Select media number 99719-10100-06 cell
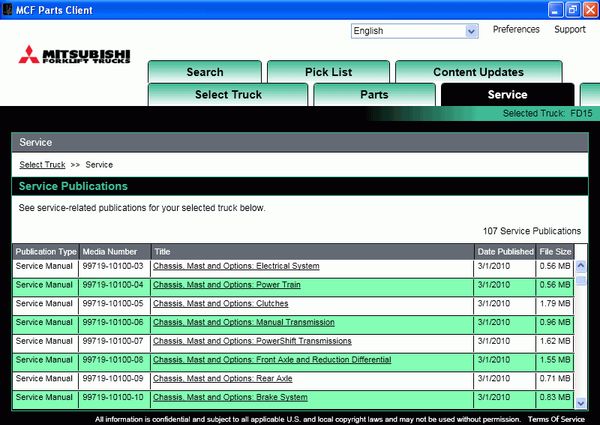 click(115, 325)
